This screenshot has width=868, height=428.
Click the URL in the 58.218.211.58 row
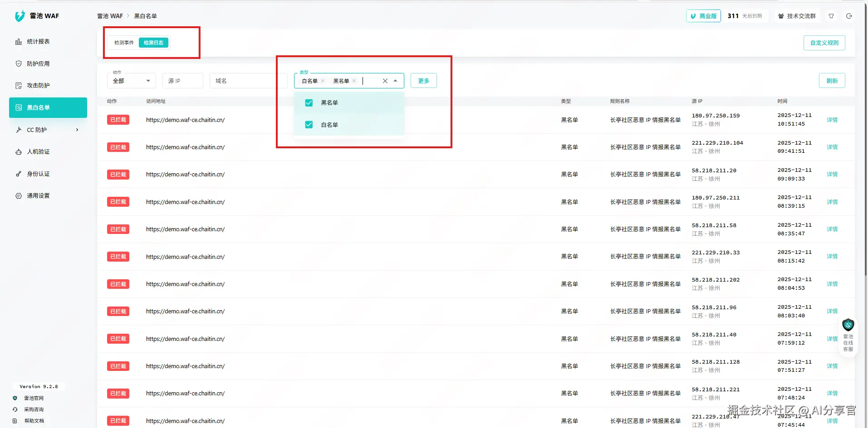coord(185,229)
